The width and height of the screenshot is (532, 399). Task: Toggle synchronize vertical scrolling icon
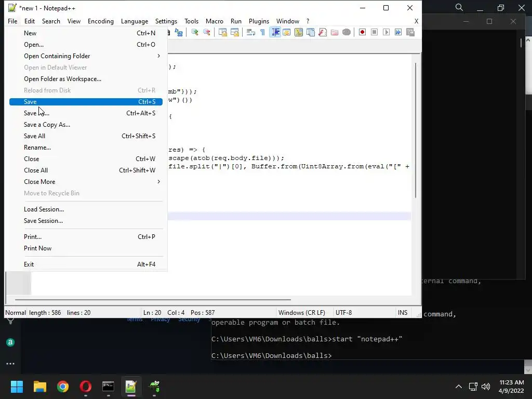point(222,32)
